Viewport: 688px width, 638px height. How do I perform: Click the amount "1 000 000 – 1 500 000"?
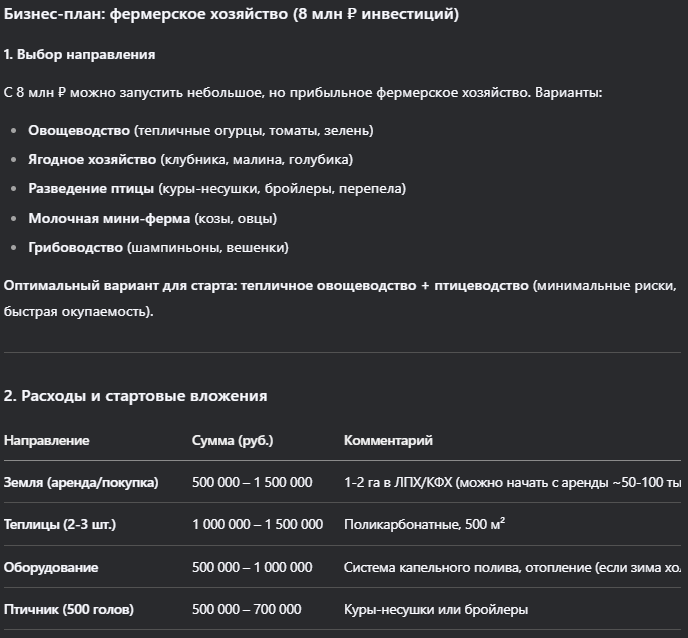[x=257, y=524]
